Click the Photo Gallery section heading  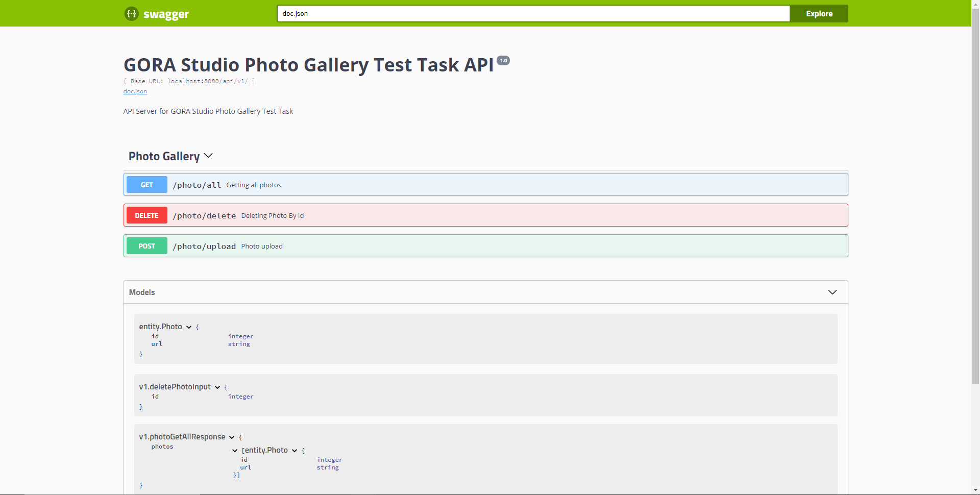(164, 156)
